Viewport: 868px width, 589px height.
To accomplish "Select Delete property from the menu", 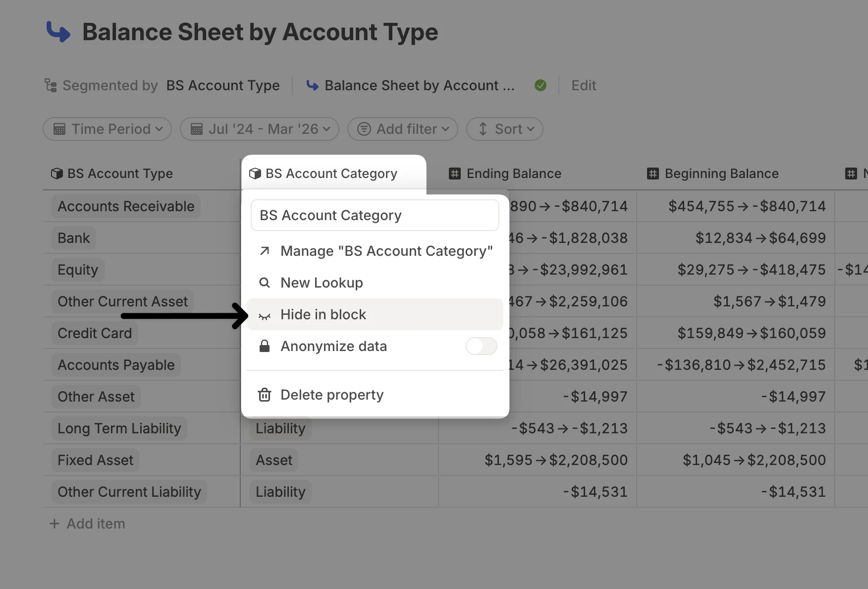I will pyautogui.click(x=331, y=395).
